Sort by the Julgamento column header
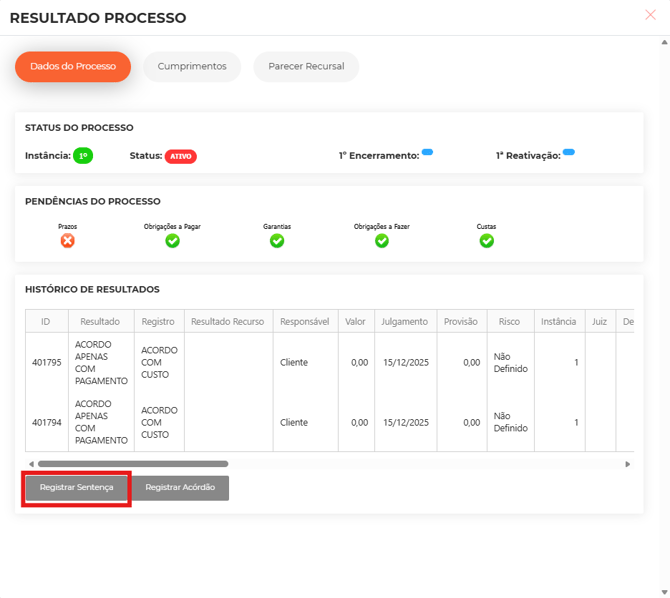 tap(405, 322)
